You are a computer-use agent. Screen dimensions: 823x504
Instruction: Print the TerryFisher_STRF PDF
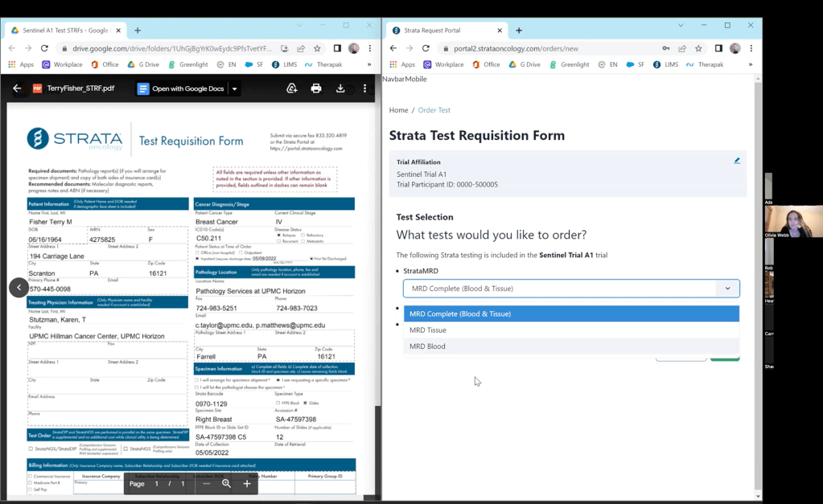coord(316,88)
